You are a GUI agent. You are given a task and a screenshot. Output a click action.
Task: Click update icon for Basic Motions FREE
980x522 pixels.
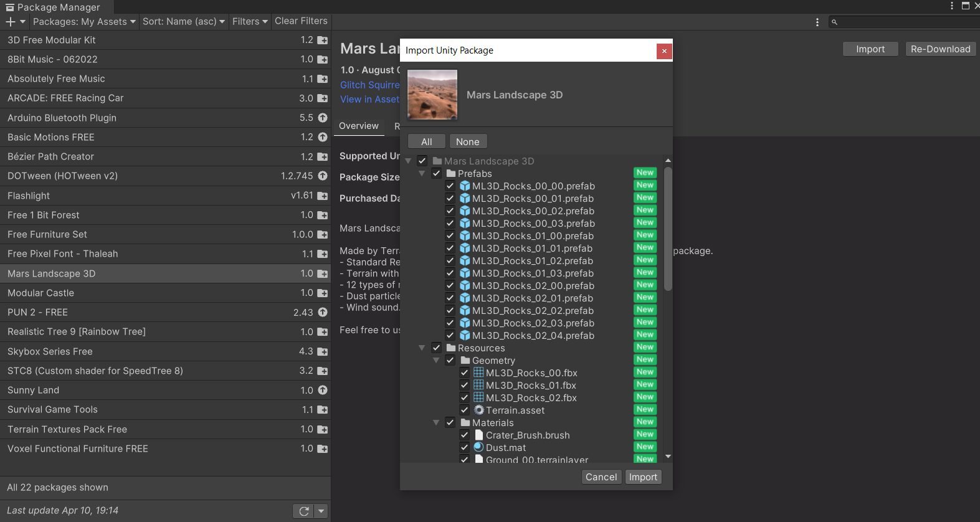coord(323,137)
